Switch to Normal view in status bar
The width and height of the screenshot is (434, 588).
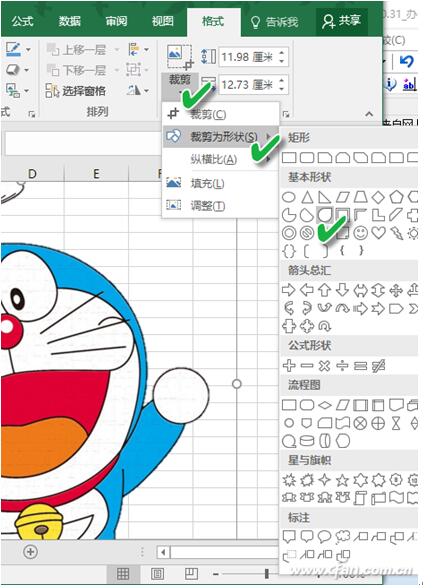pyautogui.click(x=123, y=573)
